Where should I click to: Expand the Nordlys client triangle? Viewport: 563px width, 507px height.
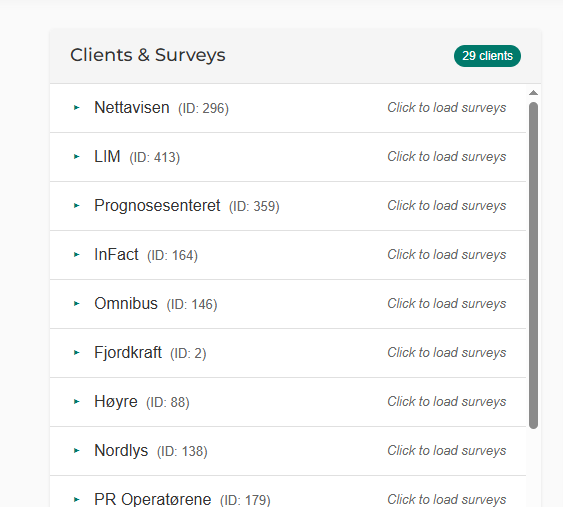point(76,451)
